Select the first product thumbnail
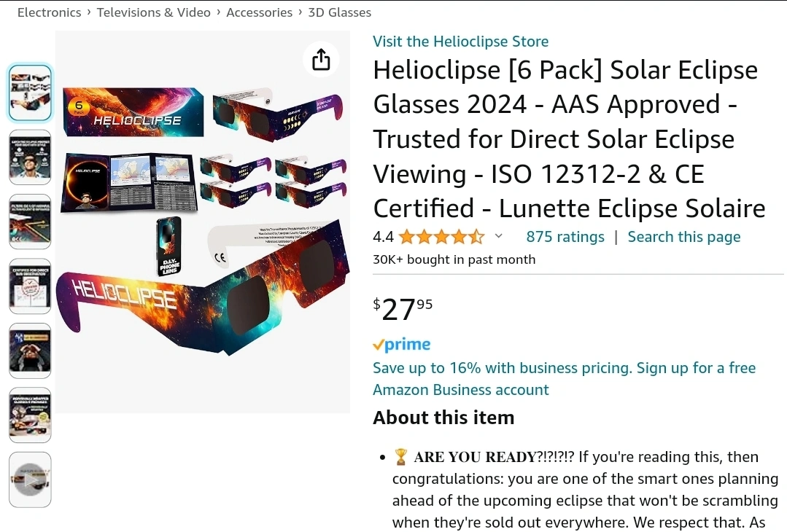The image size is (787, 532). click(30, 93)
